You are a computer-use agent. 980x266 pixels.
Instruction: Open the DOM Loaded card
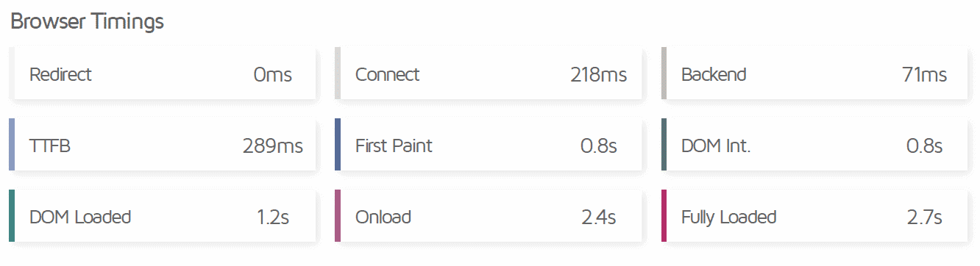(x=163, y=216)
